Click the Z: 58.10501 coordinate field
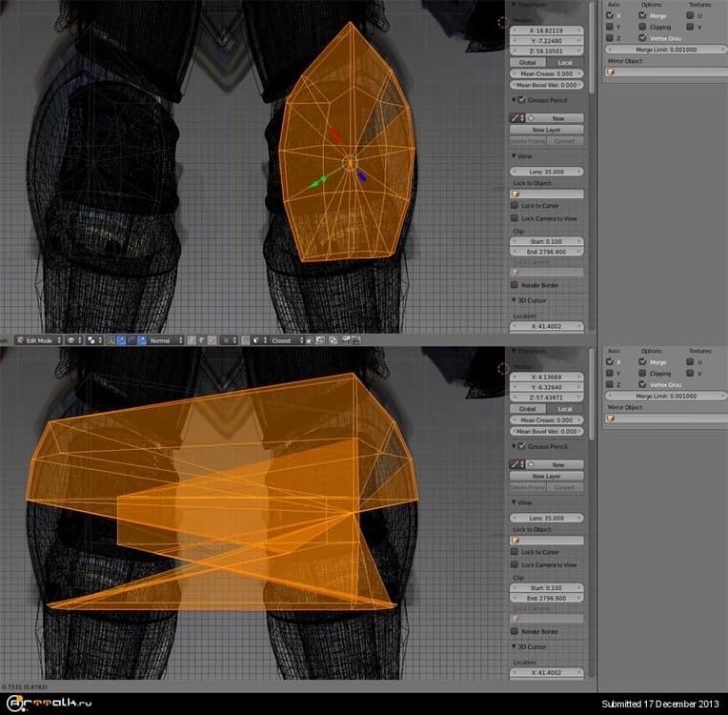The image size is (728, 715). tap(546, 51)
